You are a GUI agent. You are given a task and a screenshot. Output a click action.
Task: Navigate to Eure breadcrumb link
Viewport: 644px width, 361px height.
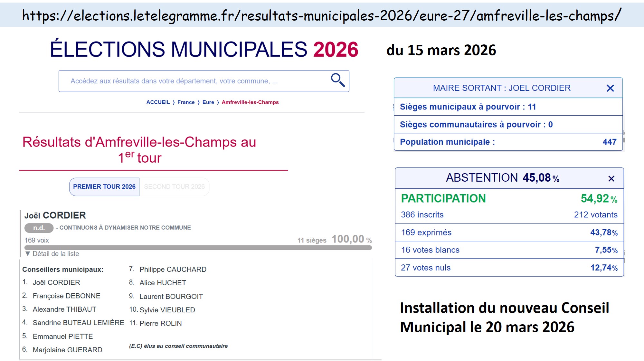coord(208,102)
